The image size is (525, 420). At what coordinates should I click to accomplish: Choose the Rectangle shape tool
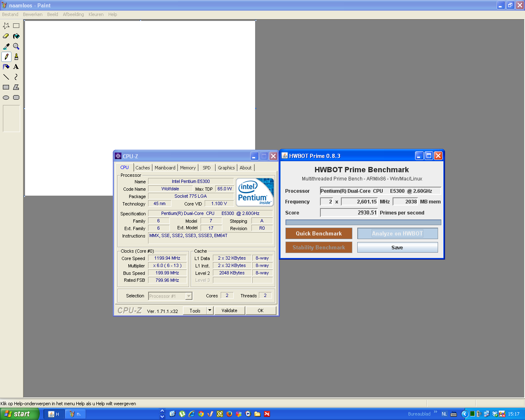6,87
